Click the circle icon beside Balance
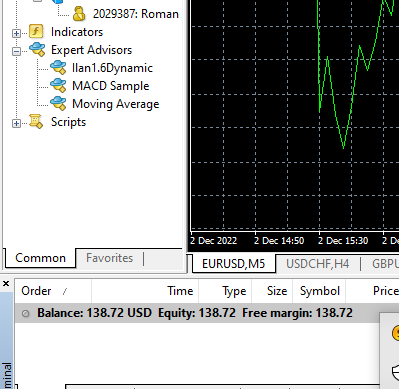This screenshot has height=389, width=399. click(25, 313)
